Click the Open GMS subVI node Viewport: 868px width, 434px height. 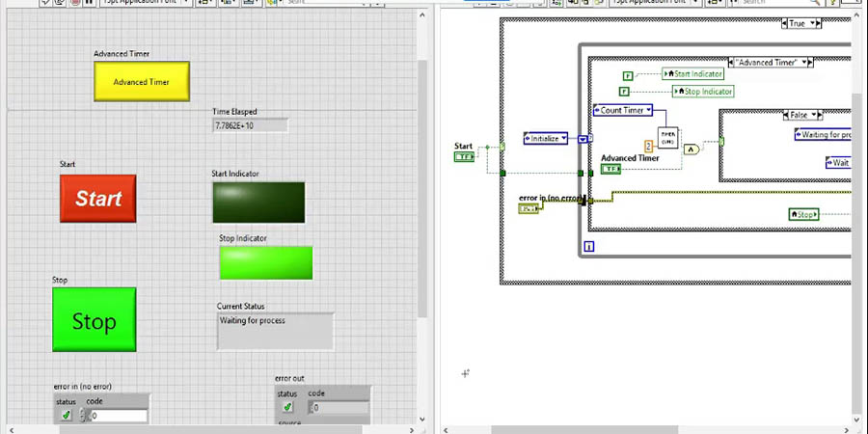coord(668,137)
